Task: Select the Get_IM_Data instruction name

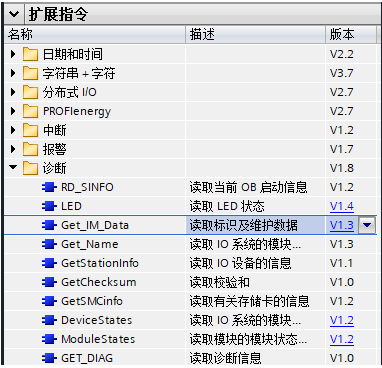Action: tap(95, 225)
